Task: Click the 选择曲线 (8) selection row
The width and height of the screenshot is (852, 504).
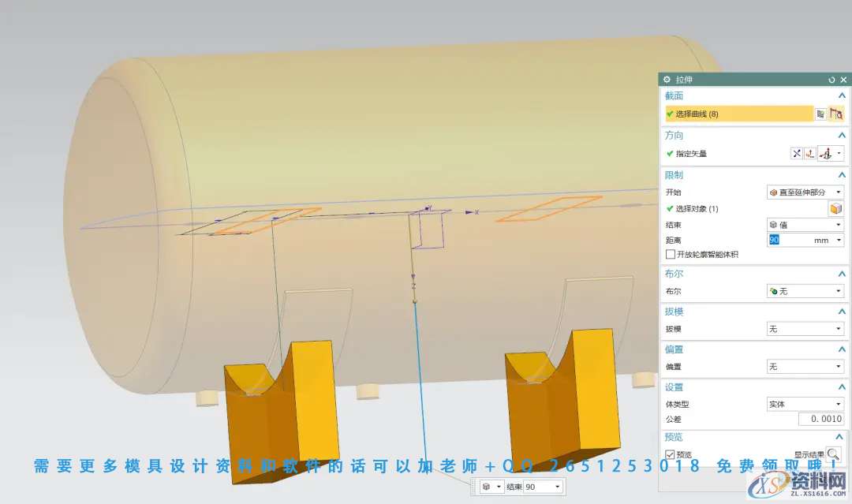Action: [x=738, y=114]
